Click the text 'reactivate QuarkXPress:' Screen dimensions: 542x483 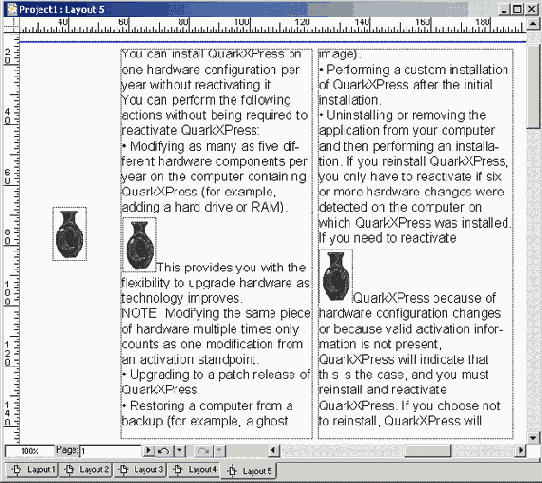(x=190, y=131)
